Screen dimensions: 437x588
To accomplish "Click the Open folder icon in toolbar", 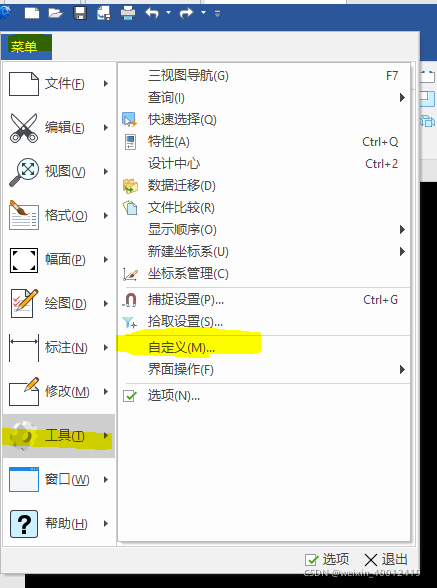I will click(x=56, y=14).
